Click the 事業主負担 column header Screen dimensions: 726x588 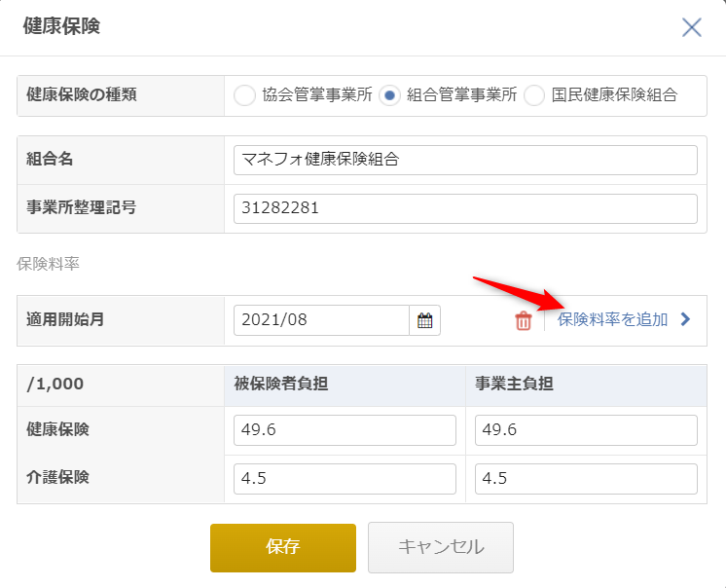[x=514, y=384]
